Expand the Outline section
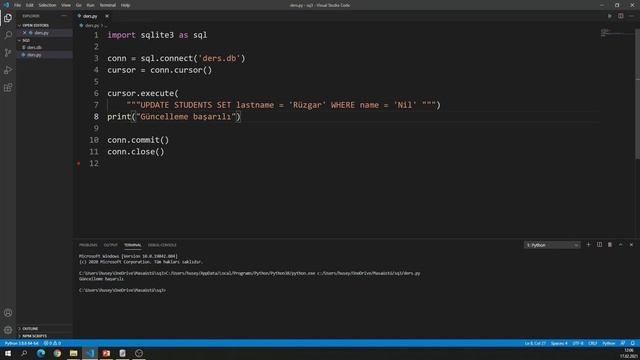The height and width of the screenshot is (360, 640). (x=29, y=329)
